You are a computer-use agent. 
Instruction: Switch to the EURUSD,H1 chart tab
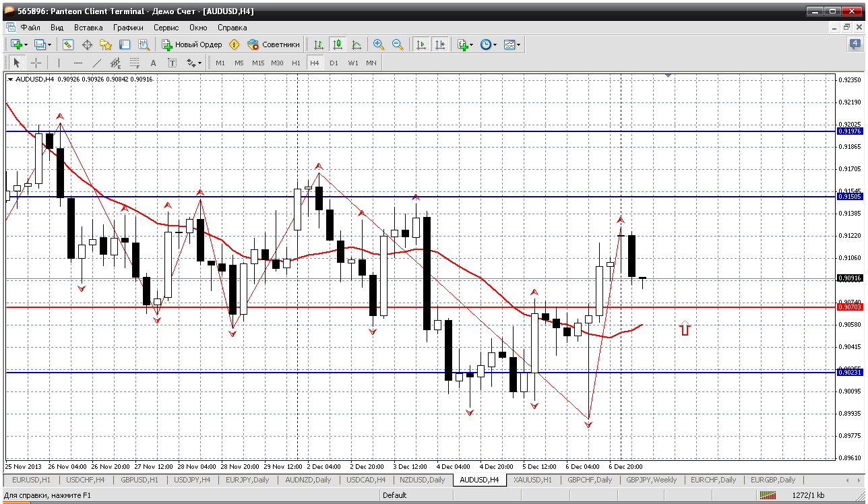32,480
